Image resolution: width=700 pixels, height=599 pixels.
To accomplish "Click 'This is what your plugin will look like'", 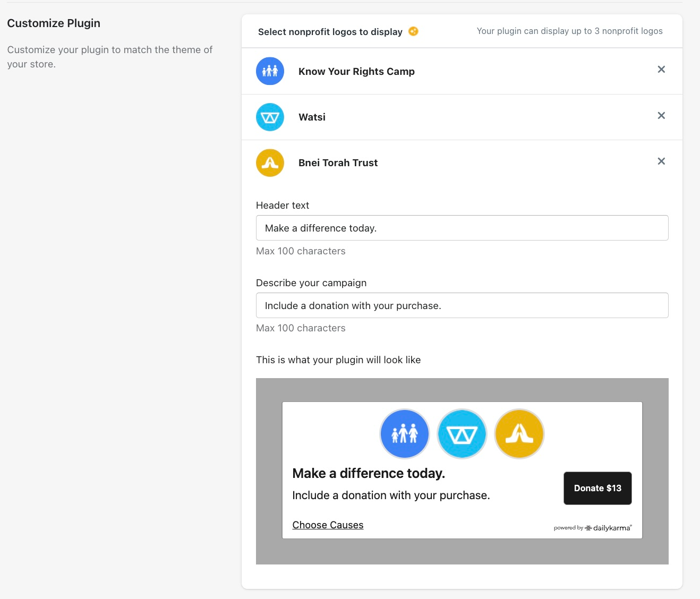I will [338, 360].
